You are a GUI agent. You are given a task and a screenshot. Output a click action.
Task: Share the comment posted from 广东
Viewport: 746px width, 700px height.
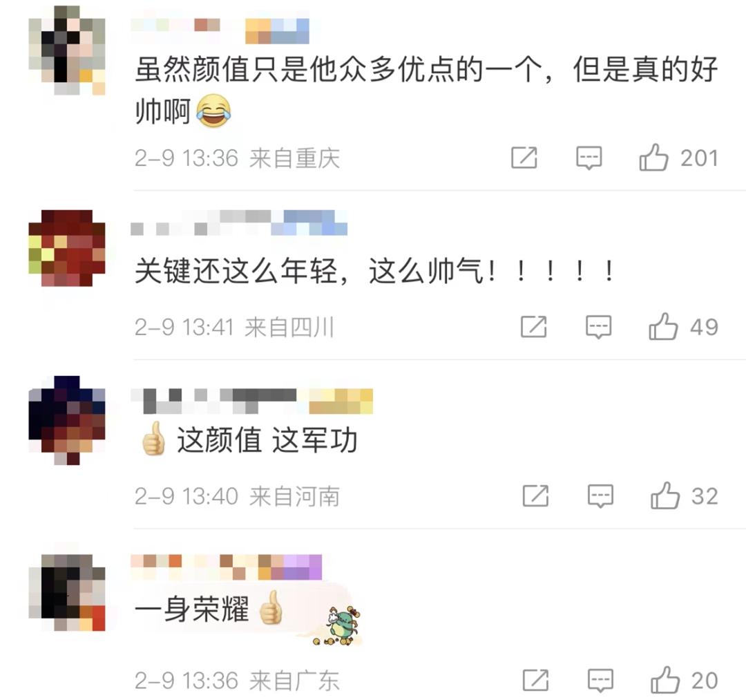coord(535,680)
